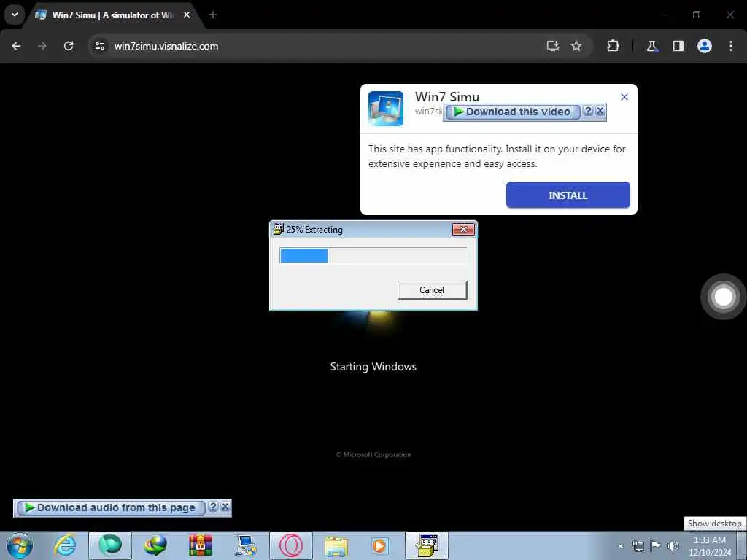The width and height of the screenshot is (747, 560).
Task: Click the extraction progress bar
Action: point(373,255)
